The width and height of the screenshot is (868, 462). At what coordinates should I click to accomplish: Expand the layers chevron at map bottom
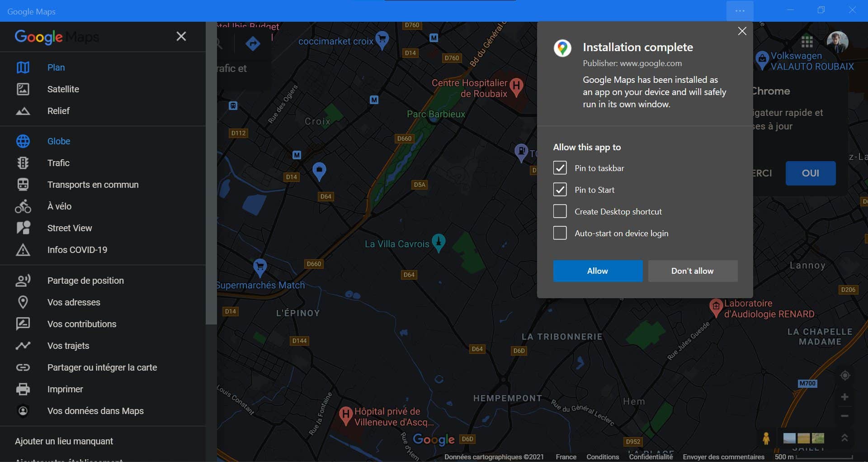(844, 438)
